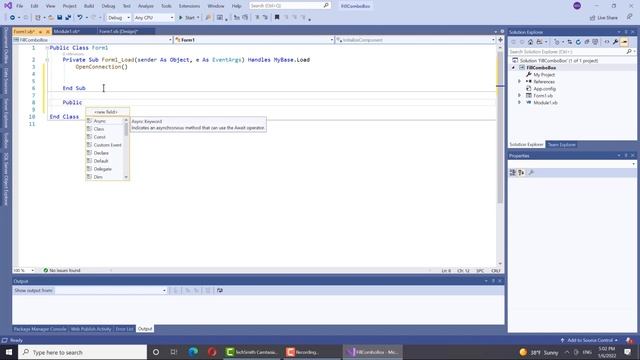The image size is (640, 360).
Task: Toggle pin on Form1.vb tab
Action: [40, 31]
